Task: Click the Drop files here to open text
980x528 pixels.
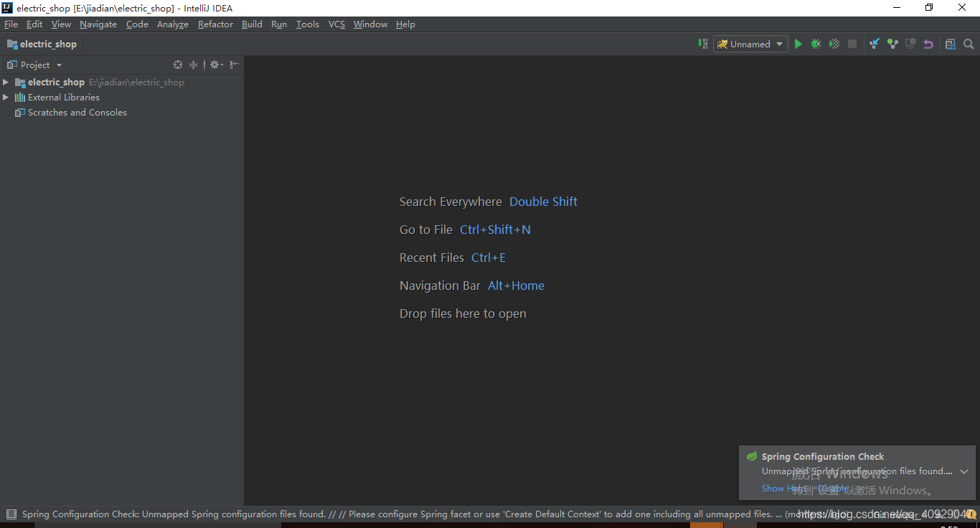Action: (x=463, y=313)
